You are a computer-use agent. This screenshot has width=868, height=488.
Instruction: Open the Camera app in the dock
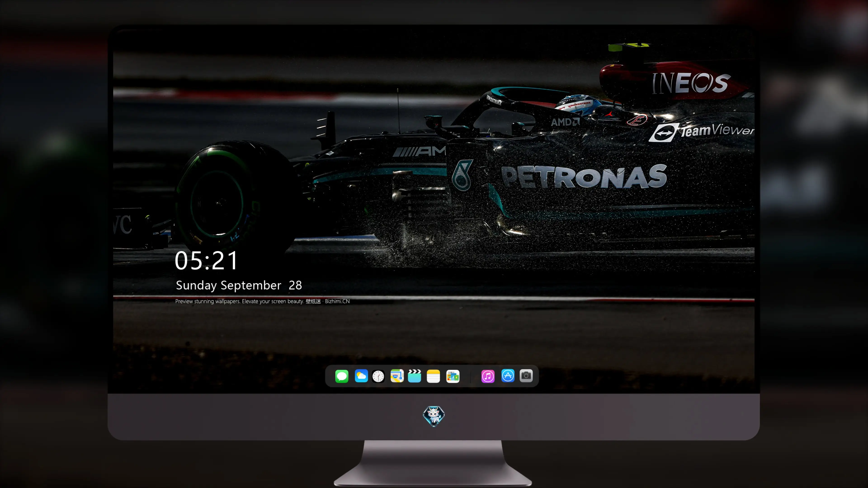[x=526, y=376]
